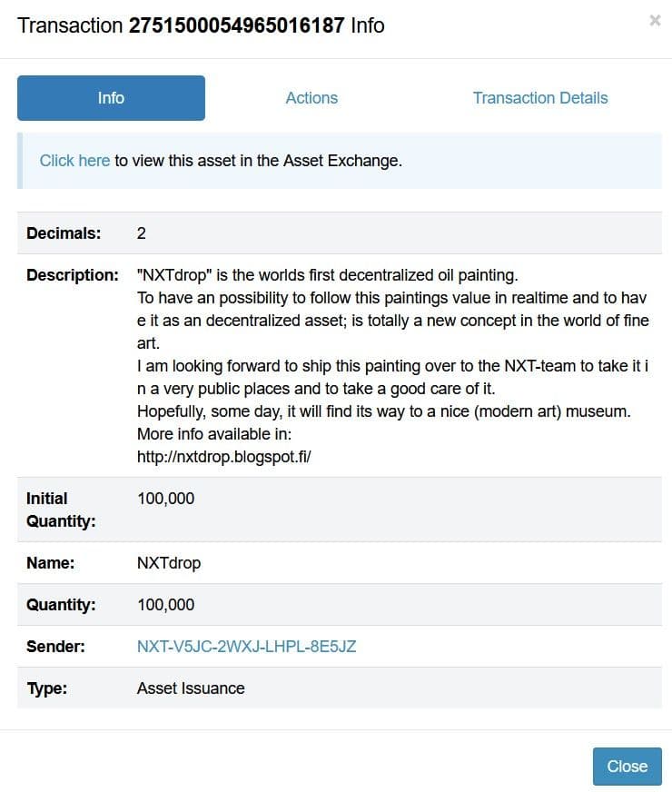Click the transaction ID number in the title
The image size is (672, 792).
point(237,25)
